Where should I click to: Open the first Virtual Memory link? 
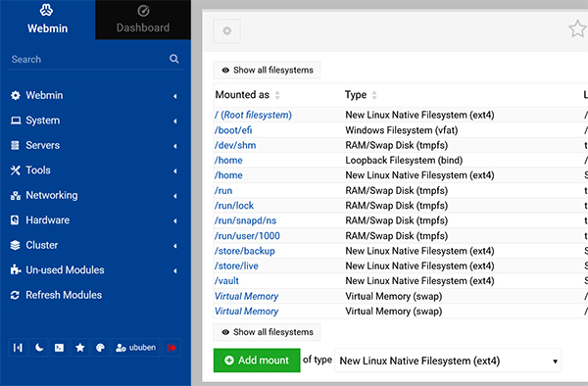pos(246,297)
